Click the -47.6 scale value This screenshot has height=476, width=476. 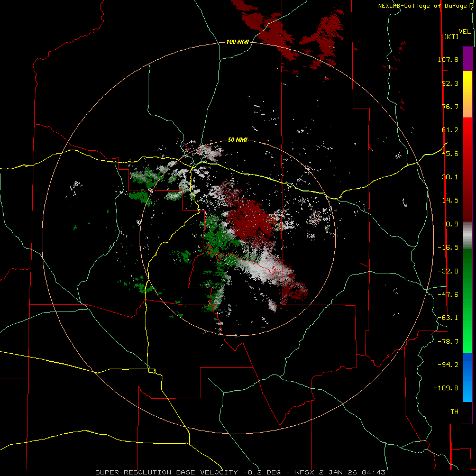coord(448,295)
